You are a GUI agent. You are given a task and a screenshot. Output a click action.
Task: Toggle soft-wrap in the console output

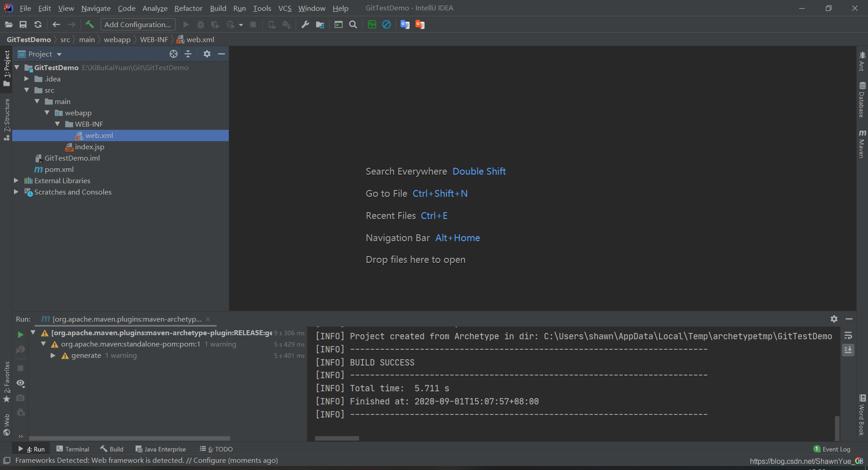point(848,336)
